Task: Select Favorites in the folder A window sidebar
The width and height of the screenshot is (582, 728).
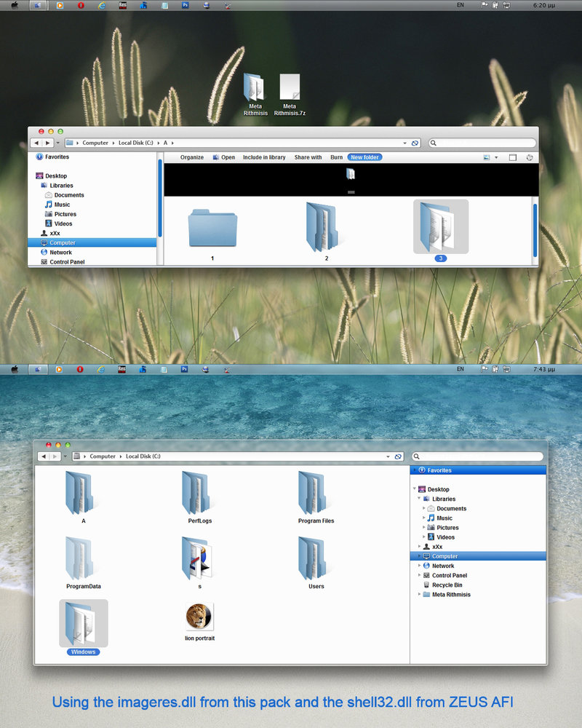Action: coord(52,157)
